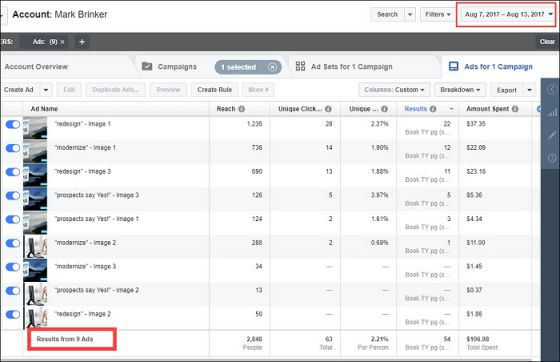Viewport: 560px width, 362px height.
Task: Remove the Ads (9) filter chip
Action: pyautogui.click(x=62, y=42)
